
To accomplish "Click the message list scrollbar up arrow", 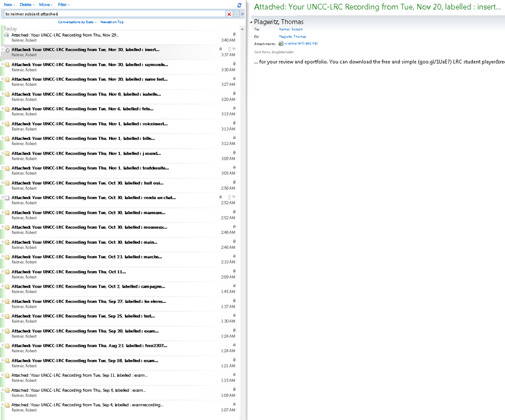I will (x=242, y=27).
